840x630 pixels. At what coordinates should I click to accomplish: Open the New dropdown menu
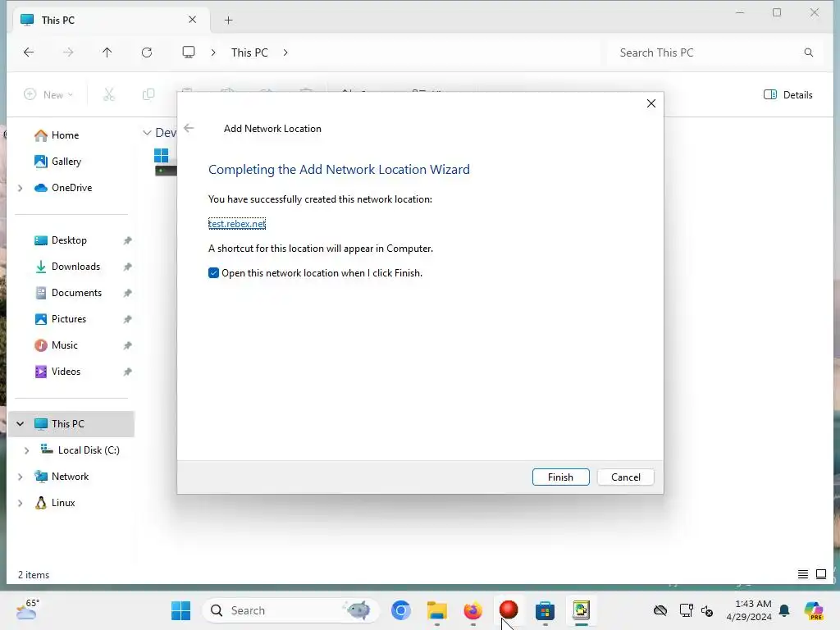pyautogui.click(x=48, y=95)
